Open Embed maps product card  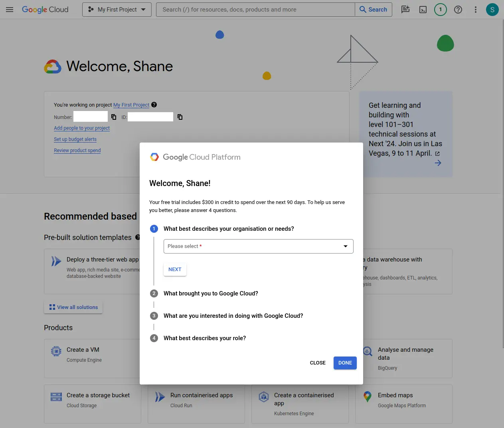404,404
